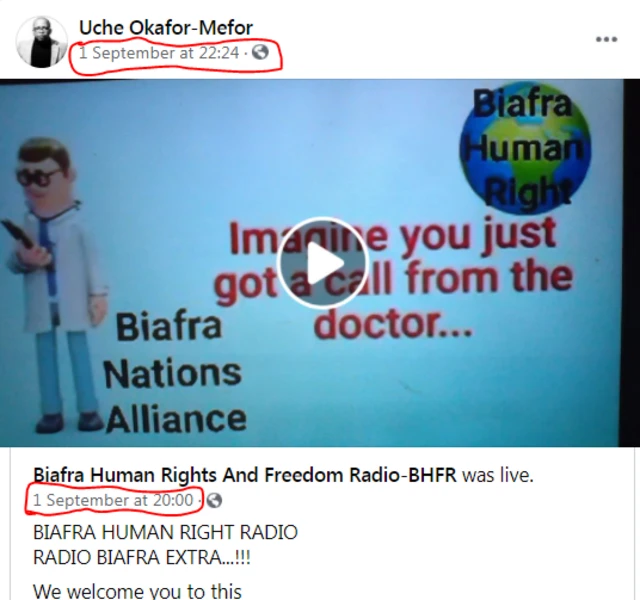Play the shared live video
Image resolution: width=640 pixels, height=600 pixels.
coord(322,262)
